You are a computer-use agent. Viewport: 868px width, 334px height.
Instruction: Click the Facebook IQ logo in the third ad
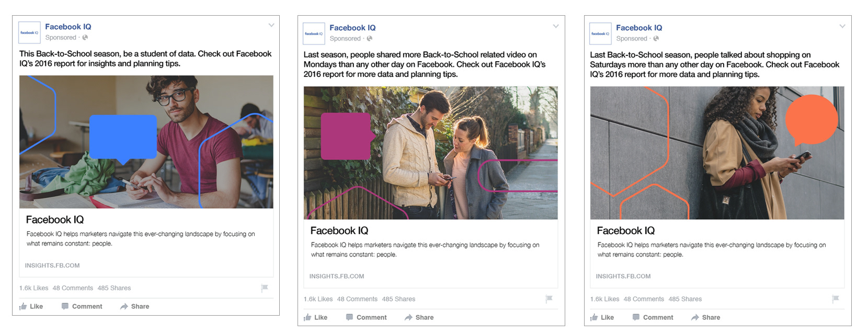pos(600,34)
